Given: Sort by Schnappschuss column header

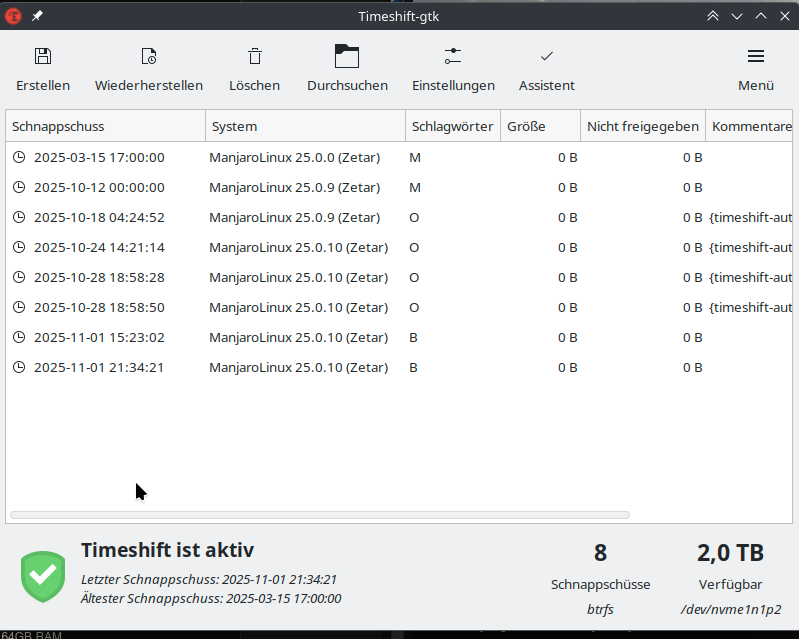Looking at the screenshot, I should [105, 126].
